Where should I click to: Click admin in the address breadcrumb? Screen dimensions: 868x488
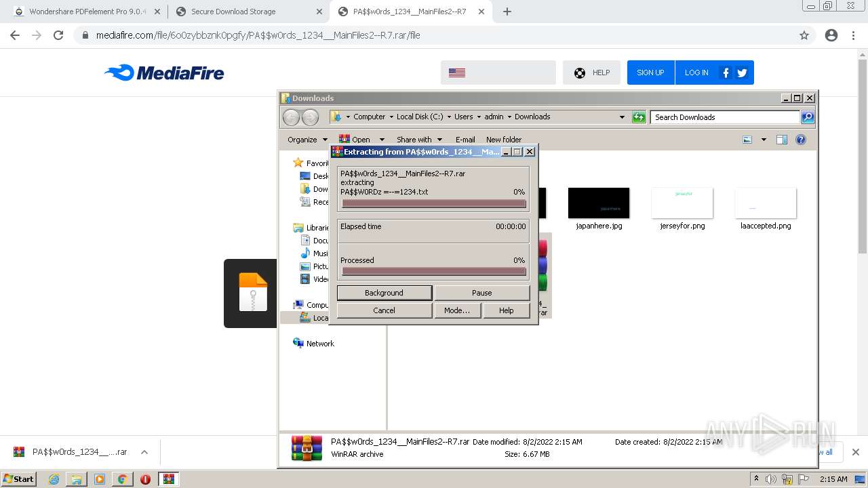pyautogui.click(x=494, y=117)
